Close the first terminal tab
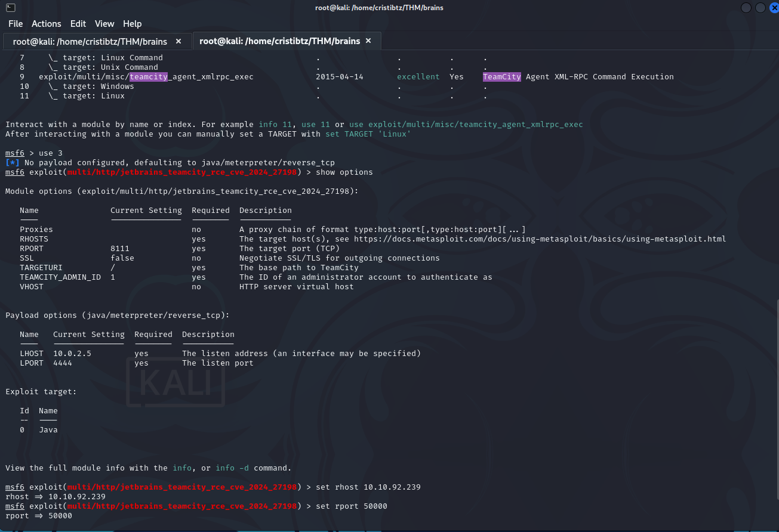 pyautogui.click(x=178, y=42)
